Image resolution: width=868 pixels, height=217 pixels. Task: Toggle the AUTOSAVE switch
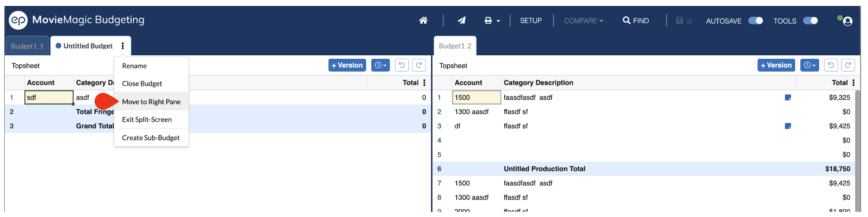755,21
